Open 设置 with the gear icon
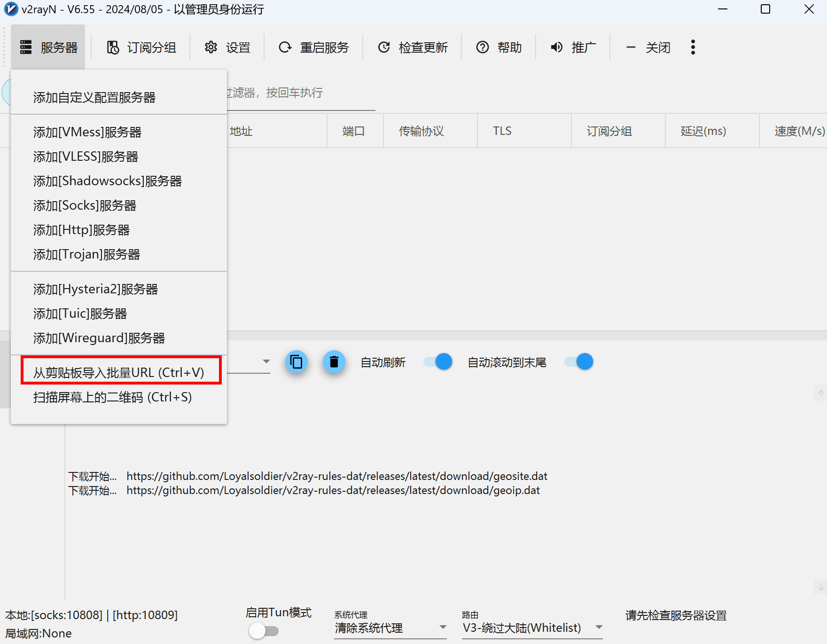 point(211,47)
